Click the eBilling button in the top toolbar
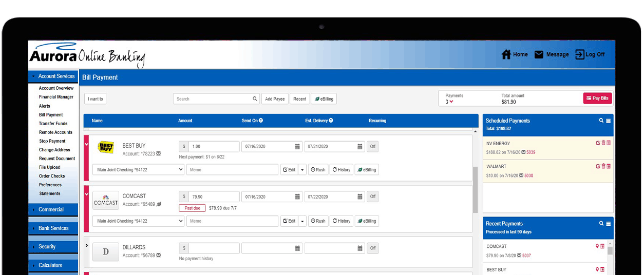Image resolution: width=644 pixels, height=275 pixels. (324, 99)
